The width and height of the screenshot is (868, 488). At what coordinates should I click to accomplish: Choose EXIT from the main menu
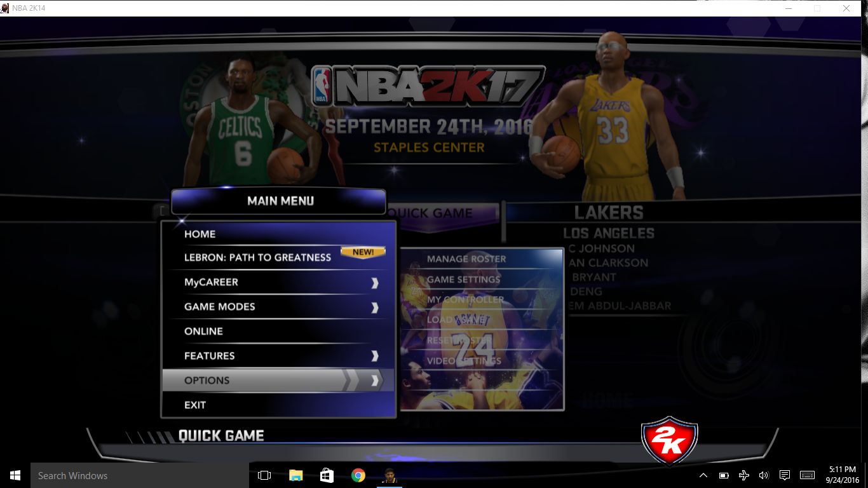click(195, 405)
